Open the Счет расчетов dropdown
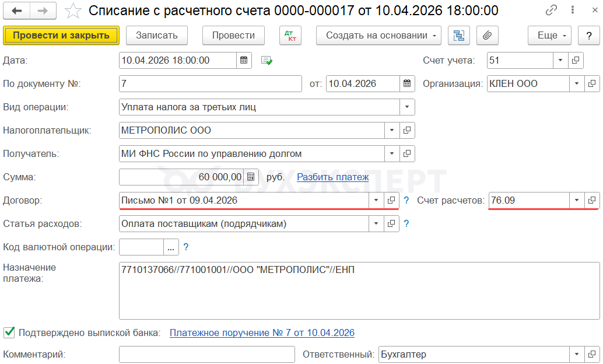The height and width of the screenshot is (364, 603). tap(577, 200)
